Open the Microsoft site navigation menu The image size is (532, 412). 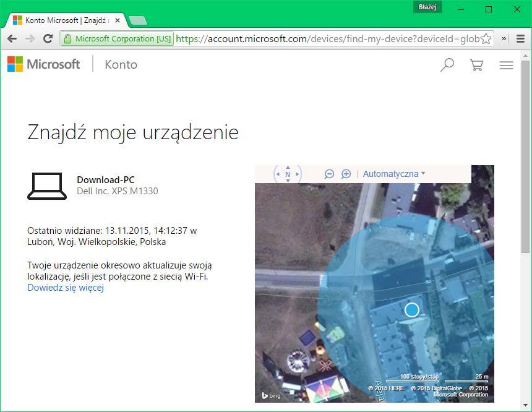506,65
